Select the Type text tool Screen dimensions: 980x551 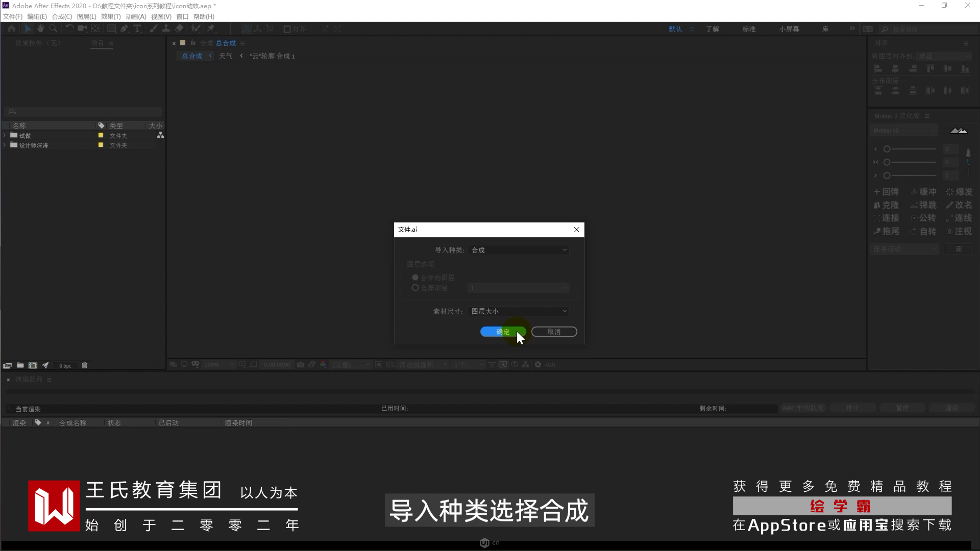(x=137, y=29)
